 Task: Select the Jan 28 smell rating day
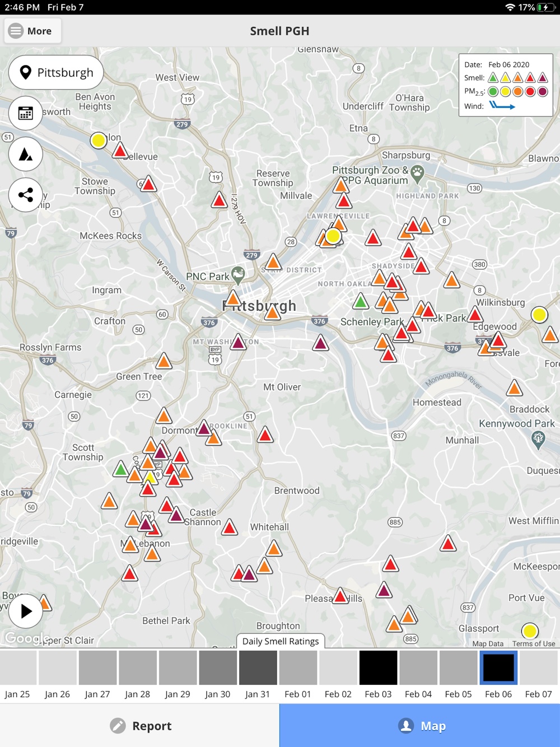tap(138, 675)
